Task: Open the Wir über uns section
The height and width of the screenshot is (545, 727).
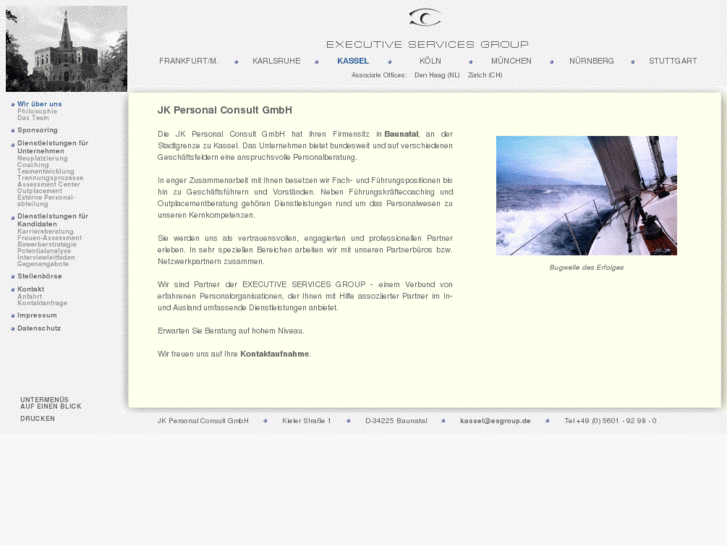Action: click(x=39, y=104)
